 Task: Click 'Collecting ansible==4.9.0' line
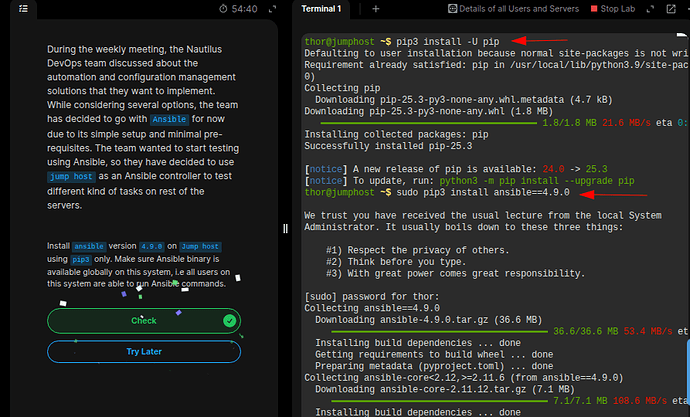[372, 308]
